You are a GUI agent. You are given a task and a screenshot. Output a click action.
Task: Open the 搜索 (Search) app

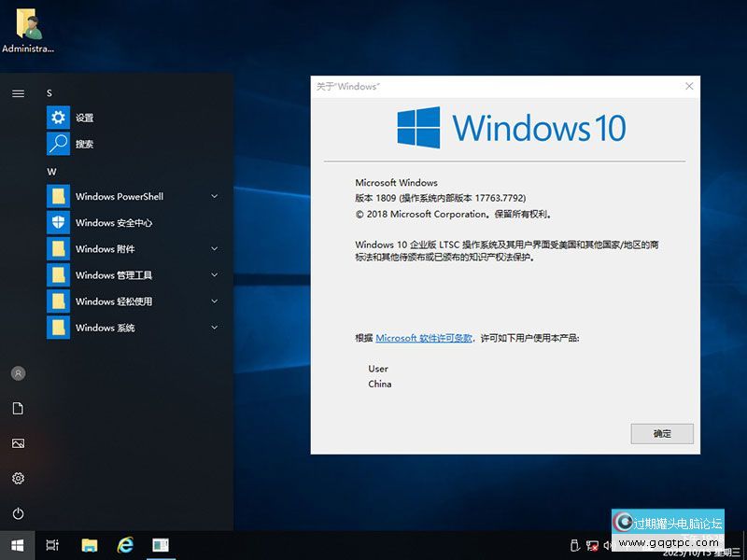coord(84,144)
